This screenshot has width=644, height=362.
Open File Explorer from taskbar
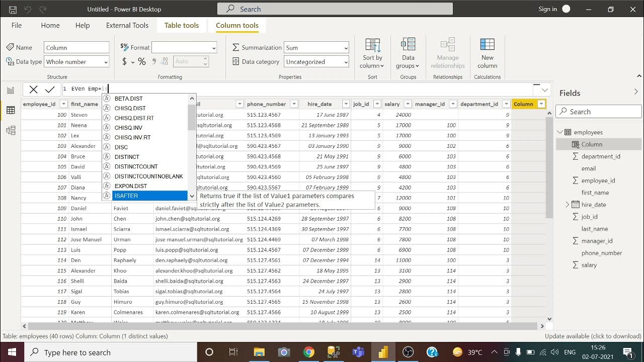coord(259,352)
